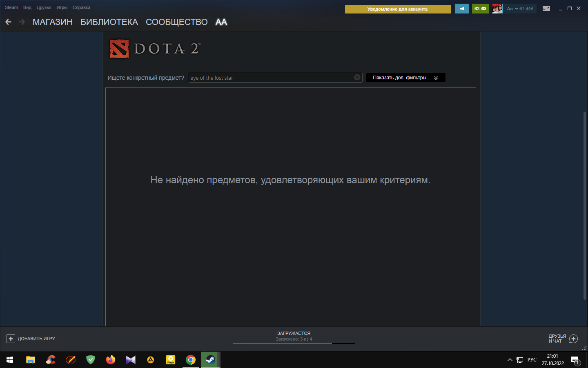588x368 pixels.
Task: Open messages via the green envelope icon showing 63
Action: click(x=480, y=8)
